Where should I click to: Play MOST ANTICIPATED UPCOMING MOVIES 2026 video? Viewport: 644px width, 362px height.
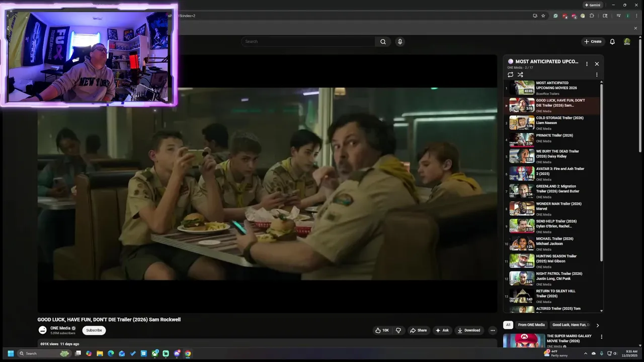pyautogui.click(x=551, y=88)
